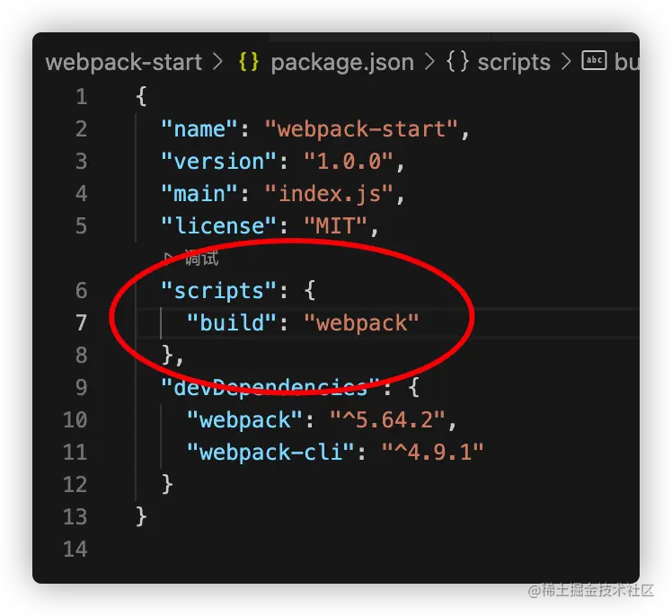Screen dimensions: 672x616
Task: Click the closing brace on line 13
Action: 141,516
